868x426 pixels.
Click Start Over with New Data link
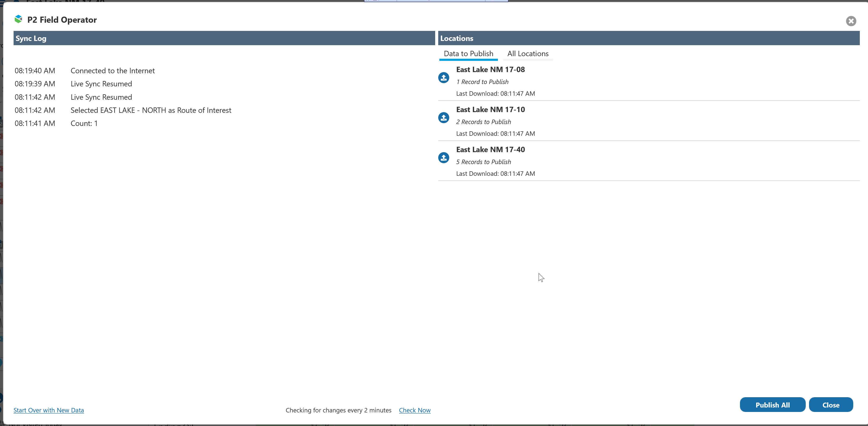tap(48, 410)
